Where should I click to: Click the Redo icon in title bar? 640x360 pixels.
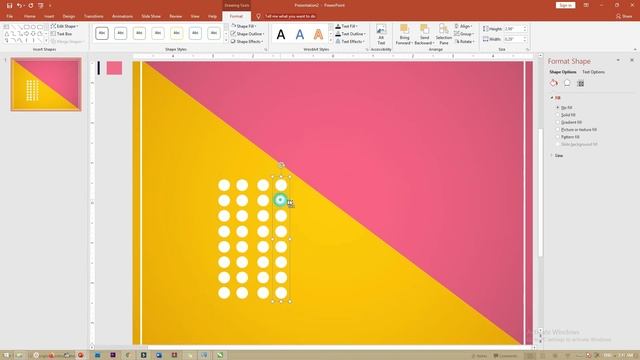tap(31, 5)
